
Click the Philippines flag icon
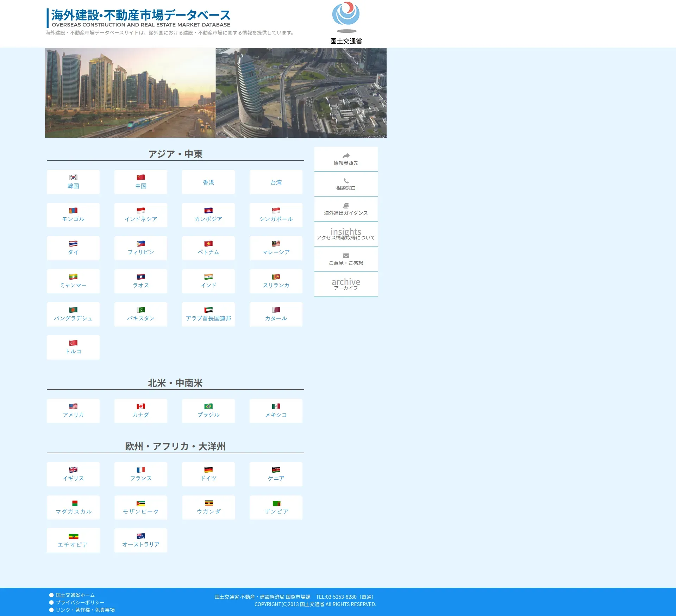coord(141,244)
